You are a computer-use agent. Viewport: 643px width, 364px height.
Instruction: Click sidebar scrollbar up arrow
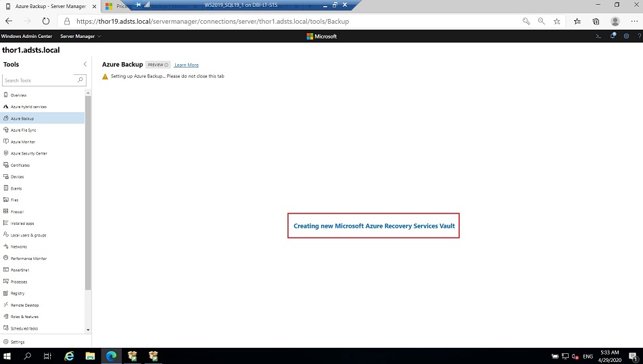[88, 93]
